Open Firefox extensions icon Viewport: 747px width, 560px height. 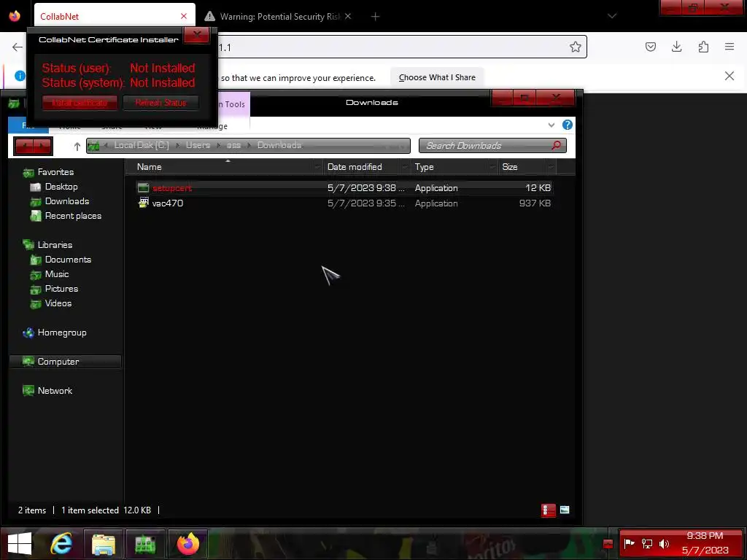[703, 47]
